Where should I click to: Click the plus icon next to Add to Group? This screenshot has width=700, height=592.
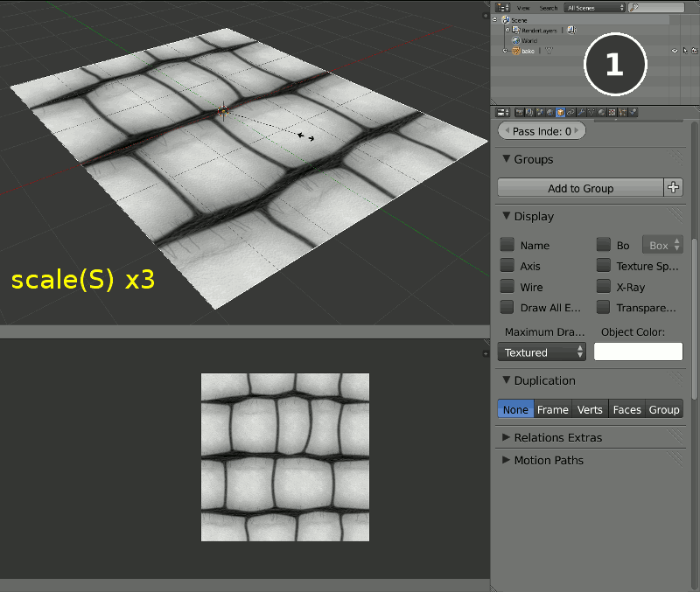[673, 187]
